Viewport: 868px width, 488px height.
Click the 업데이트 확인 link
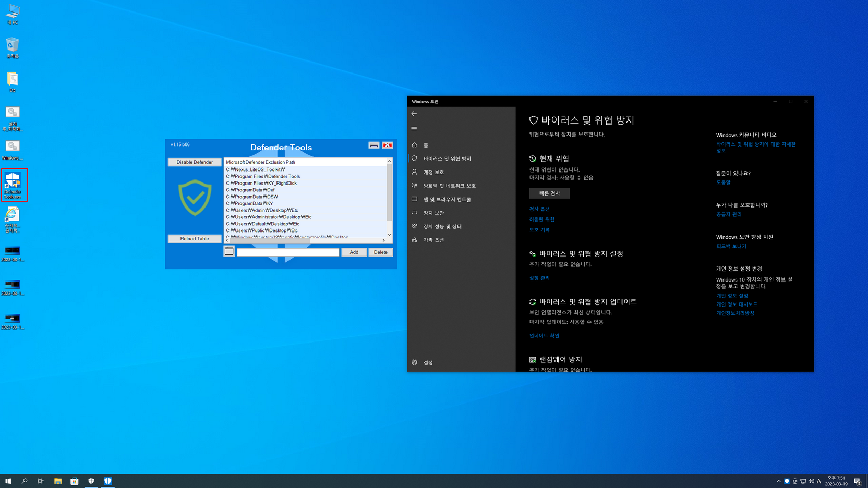point(544,336)
